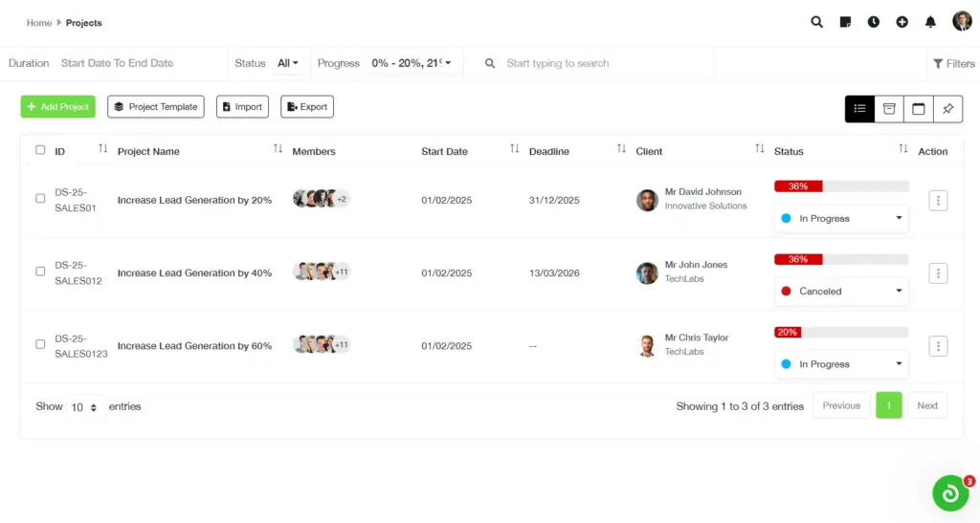Open the timer clock icon
Image resolution: width=980 pixels, height=523 pixels.
(x=873, y=22)
